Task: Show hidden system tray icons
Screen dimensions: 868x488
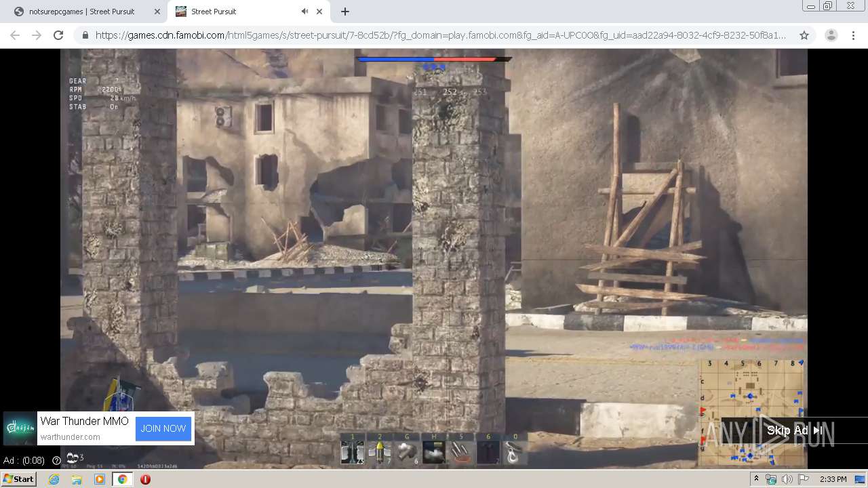Action: pyautogui.click(x=756, y=479)
